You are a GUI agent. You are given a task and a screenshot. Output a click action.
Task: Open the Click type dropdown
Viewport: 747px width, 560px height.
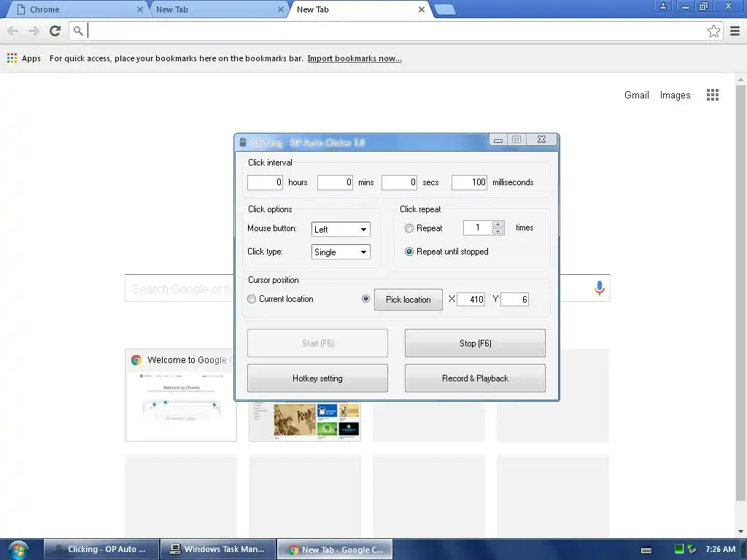(x=341, y=252)
